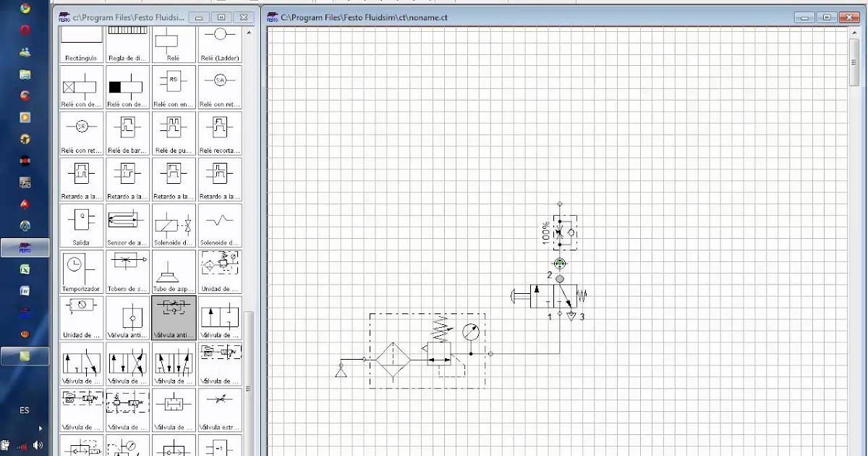Select the Relé con enclavamiento RS symbol
The height and width of the screenshot is (456, 868).
coord(174,85)
